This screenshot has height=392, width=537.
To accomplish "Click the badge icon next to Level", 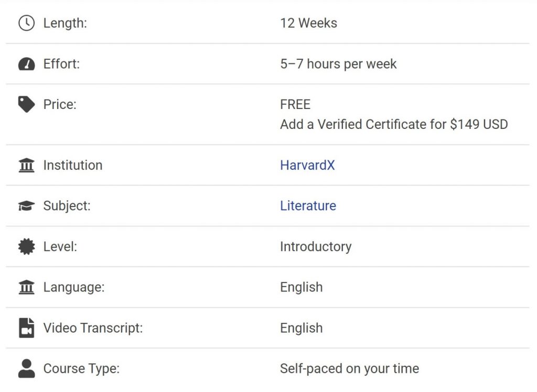I will (26, 246).
